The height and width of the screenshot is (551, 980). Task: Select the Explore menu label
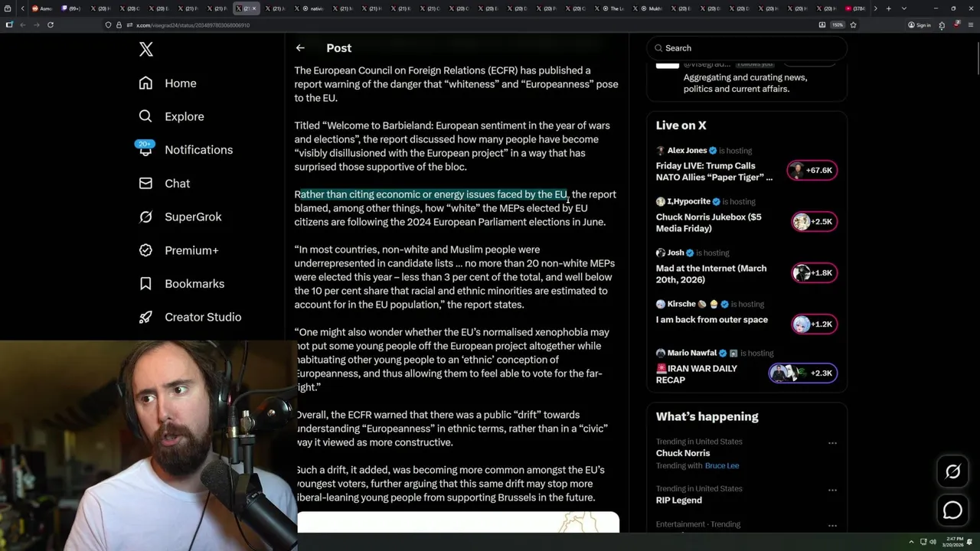point(185,116)
